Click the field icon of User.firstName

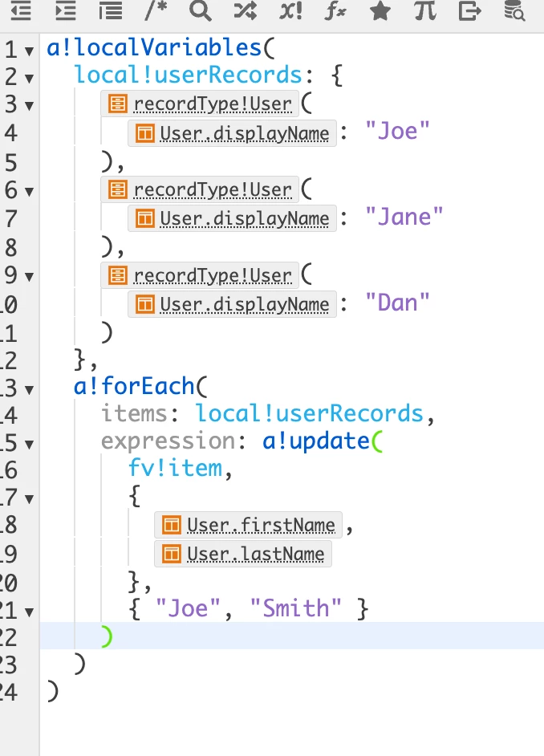(172, 525)
